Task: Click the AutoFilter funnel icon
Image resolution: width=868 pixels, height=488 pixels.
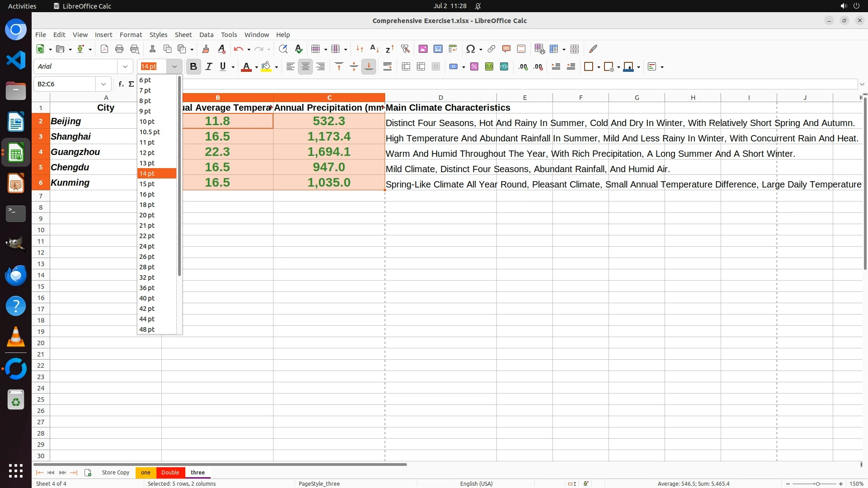Action: point(405,49)
